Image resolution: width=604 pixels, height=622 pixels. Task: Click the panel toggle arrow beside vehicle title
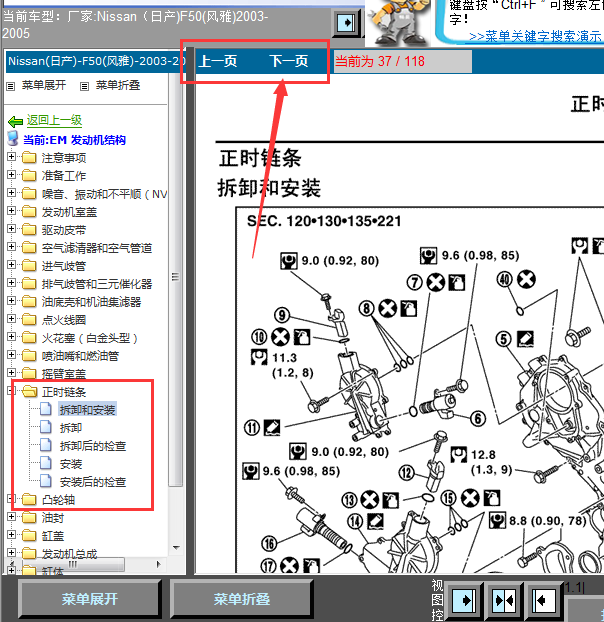[x=346, y=21]
